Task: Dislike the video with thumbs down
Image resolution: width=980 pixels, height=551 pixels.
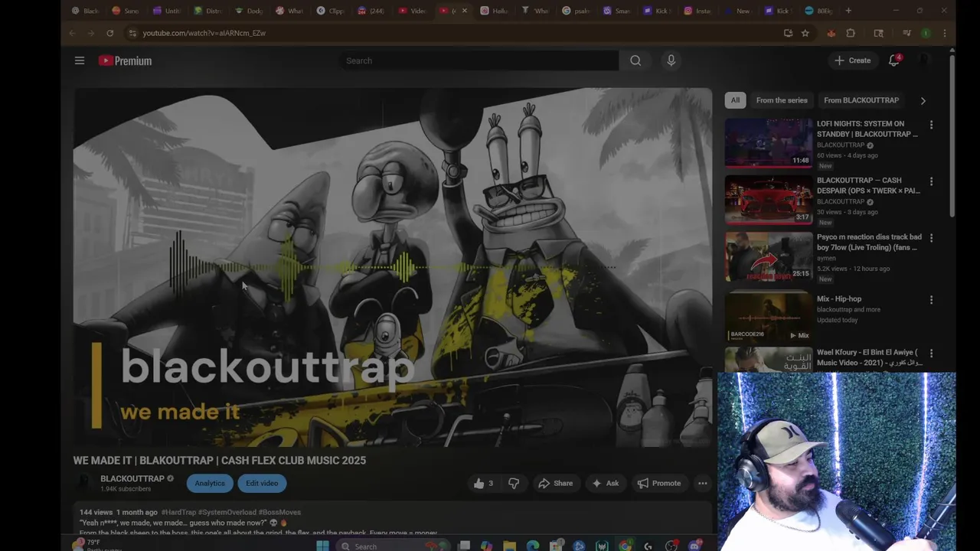Action: (514, 483)
